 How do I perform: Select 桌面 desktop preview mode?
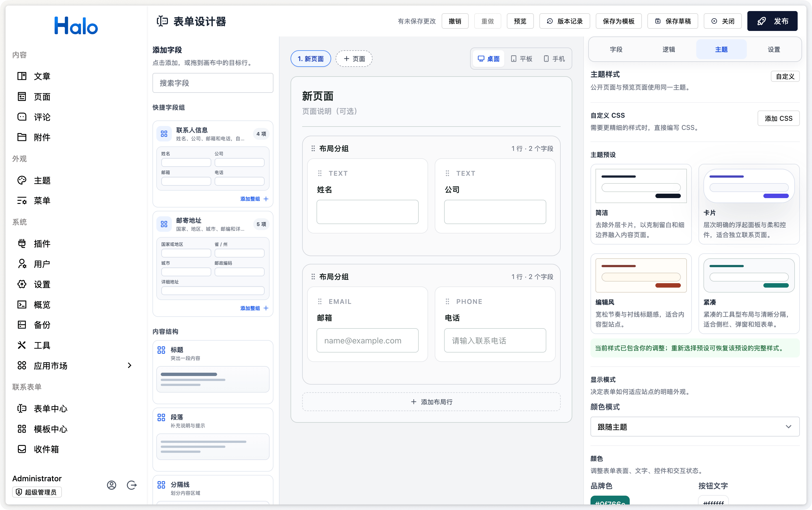pyautogui.click(x=489, y=59)
